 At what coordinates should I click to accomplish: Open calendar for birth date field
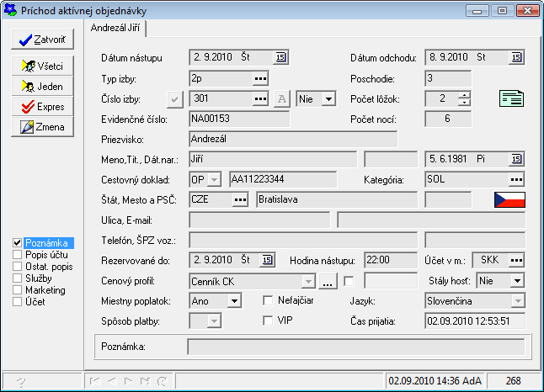click(516, 158)
